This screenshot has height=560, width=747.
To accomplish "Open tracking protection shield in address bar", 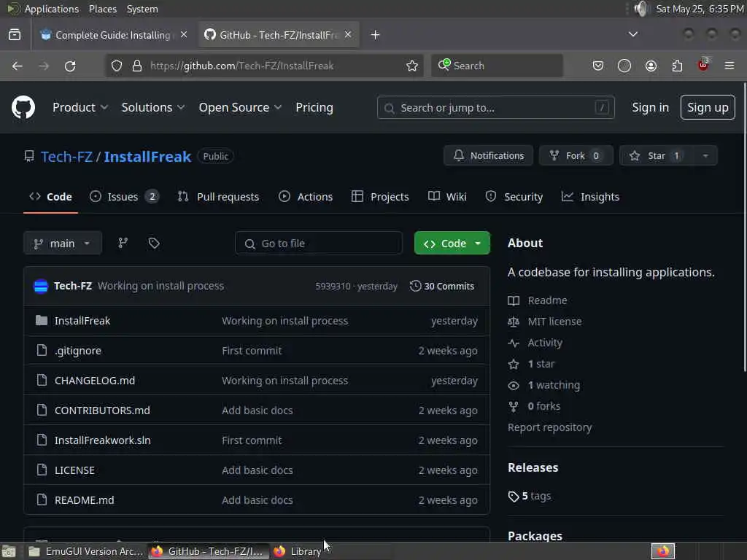I will [x=117, y=66].
